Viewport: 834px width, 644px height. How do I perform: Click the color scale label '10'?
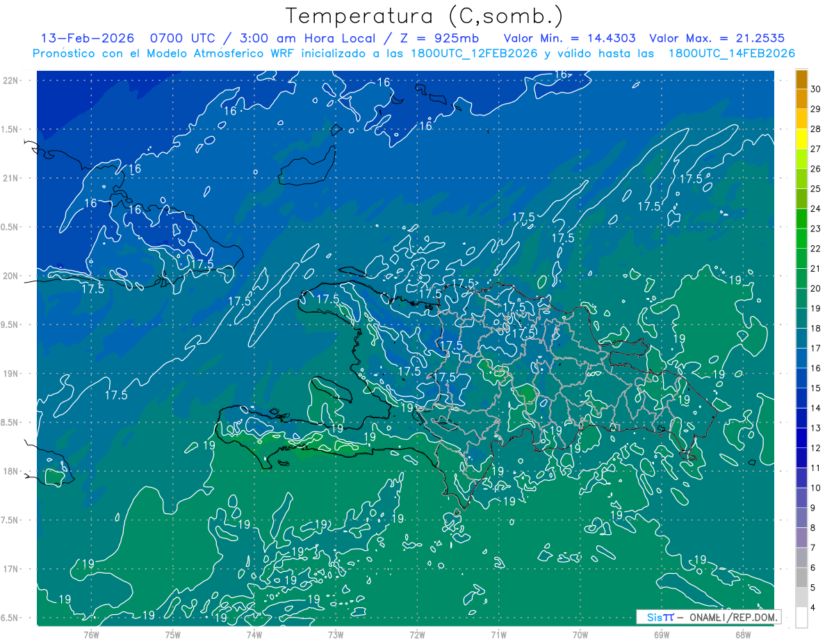[816, 488]
